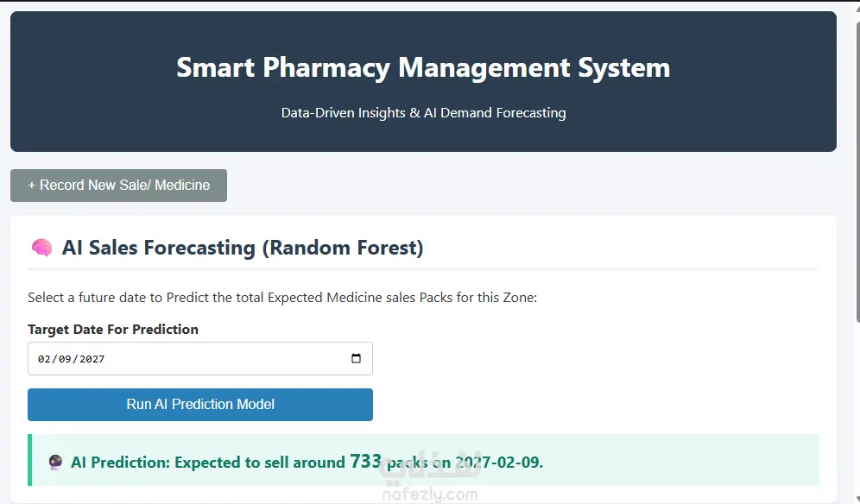Click the predicted 733 packs number
This screenshot has height=504, width=860.
(x=365, y=461)
